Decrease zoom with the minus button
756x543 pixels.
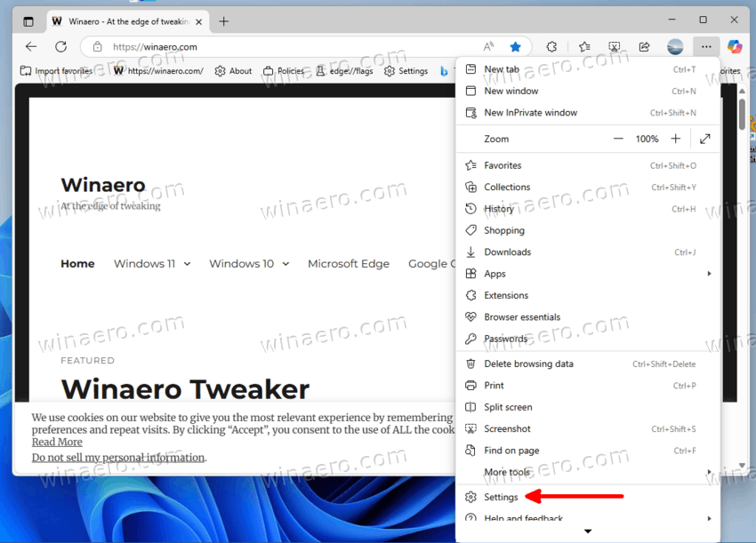[618, 139]
